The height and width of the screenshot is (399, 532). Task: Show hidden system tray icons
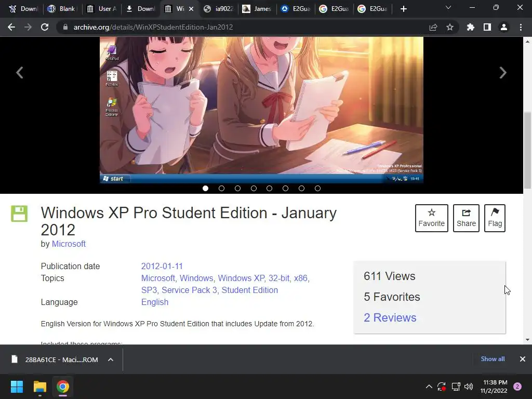(429, 387)
